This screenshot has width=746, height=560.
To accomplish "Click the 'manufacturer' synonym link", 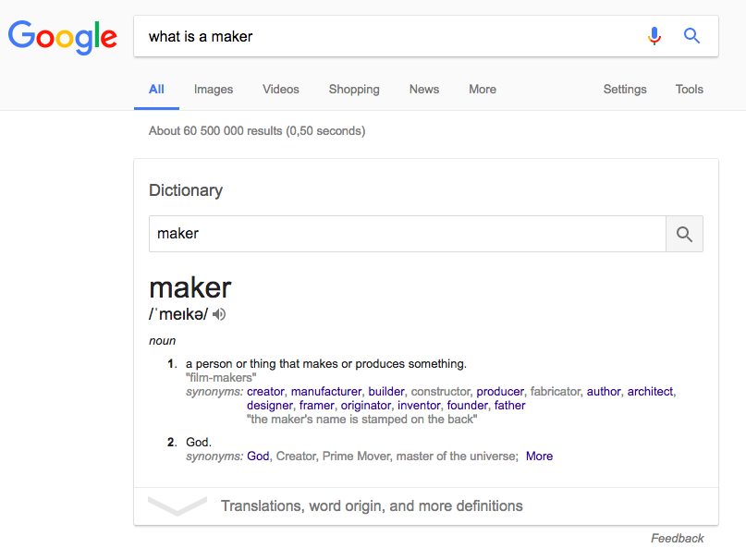I will coord(326,392).
